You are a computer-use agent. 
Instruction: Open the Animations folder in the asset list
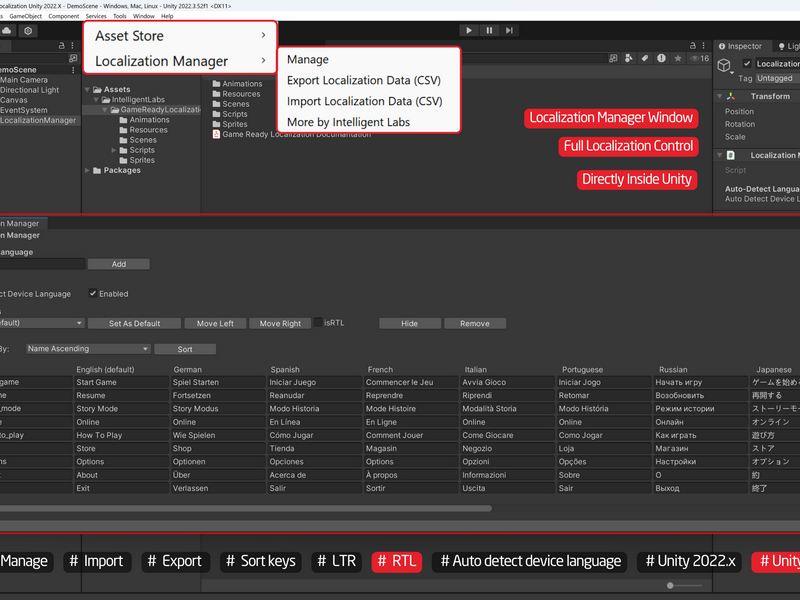(237, 84)
